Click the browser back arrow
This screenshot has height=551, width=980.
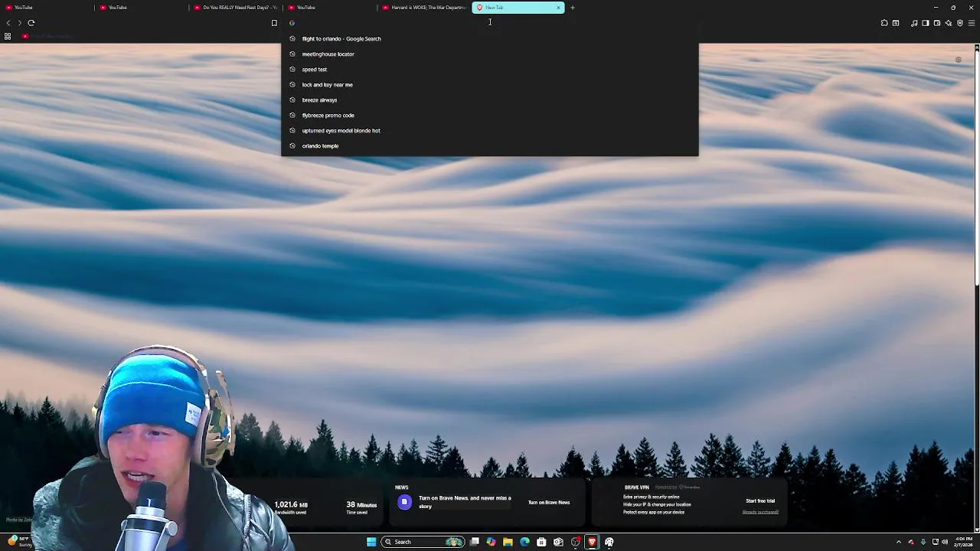[8, 23]
